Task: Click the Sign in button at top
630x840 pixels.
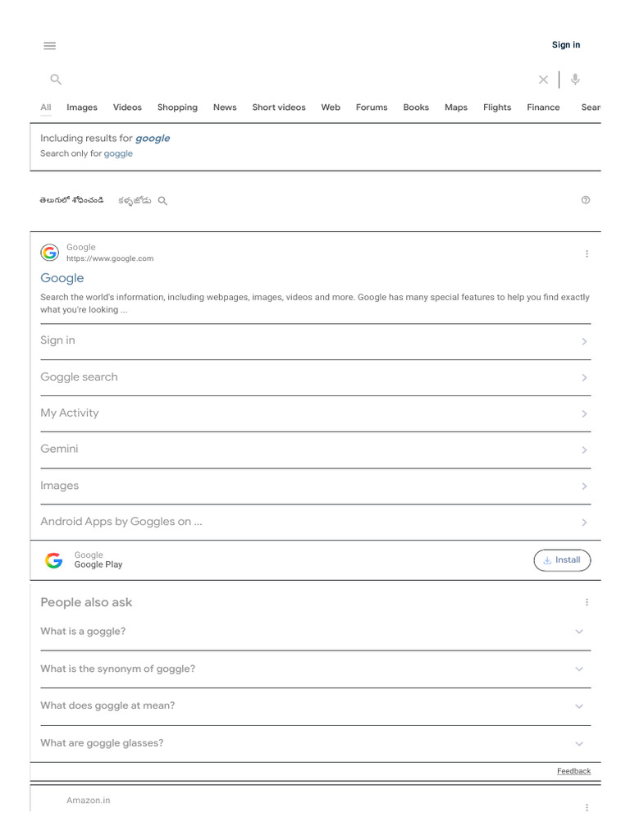Action: point(566,45)
